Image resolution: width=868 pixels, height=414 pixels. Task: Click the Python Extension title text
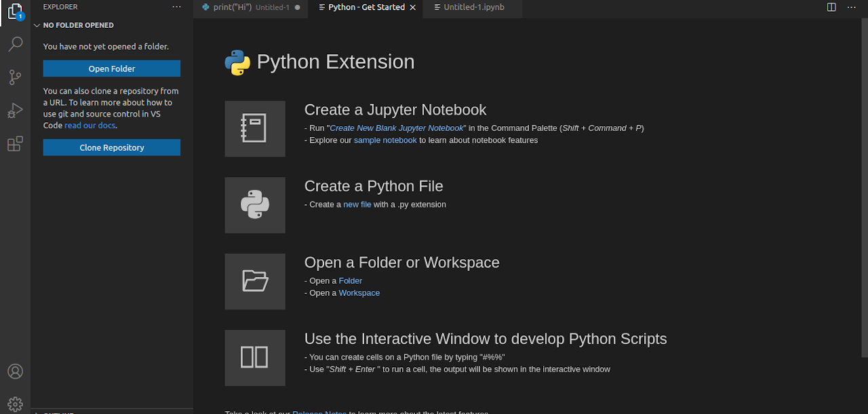click(336, 62)
